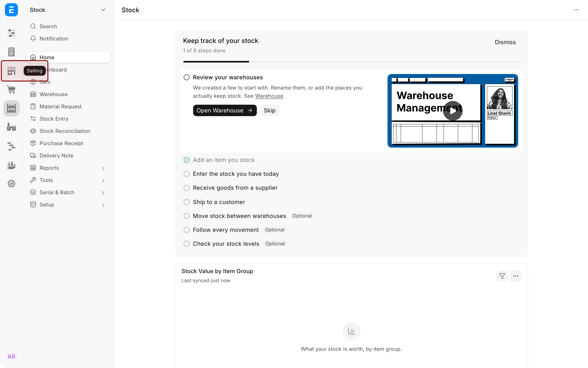This screenshot has height=368, width=588.
Task: Open Delivery Note in the sidebar
Action: click(x=69, y=155)
